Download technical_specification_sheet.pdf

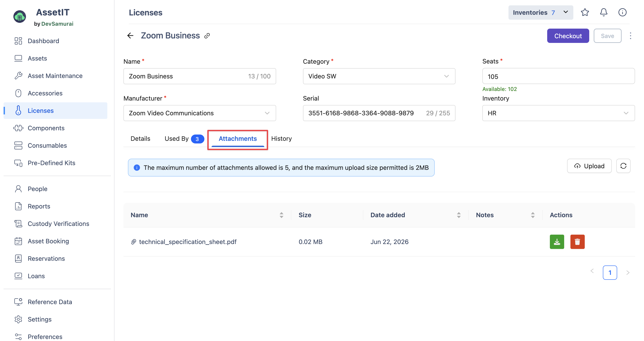click(x=557, y=242)
